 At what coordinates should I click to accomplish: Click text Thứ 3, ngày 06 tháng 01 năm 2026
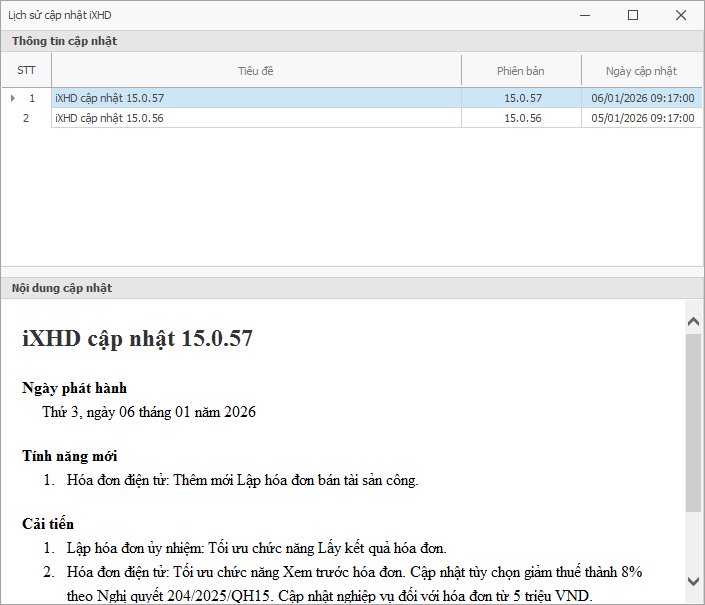pyautogui.click(x=149, y=412)
